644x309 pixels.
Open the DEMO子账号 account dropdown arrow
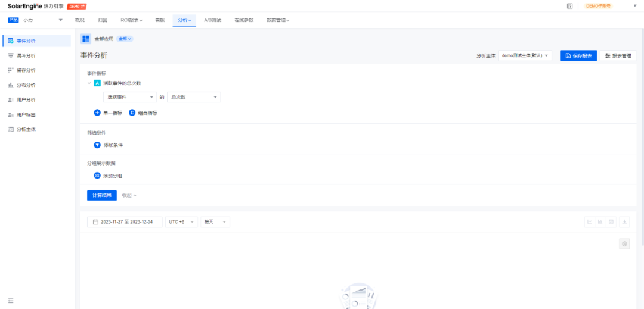coord(635,6)
